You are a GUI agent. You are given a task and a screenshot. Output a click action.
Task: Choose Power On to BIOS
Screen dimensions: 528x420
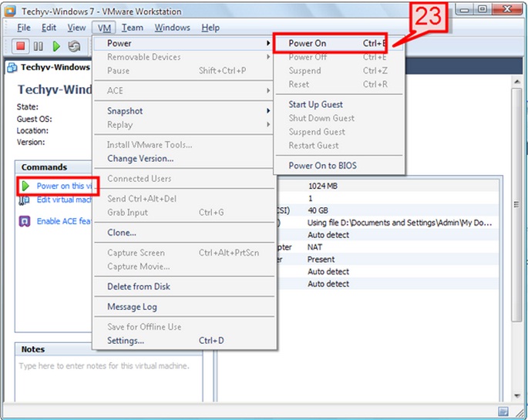pyautogui.click(x=338, y=166)
